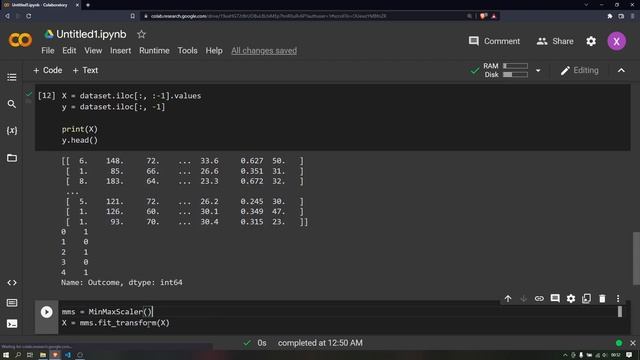Open the browser extensions icon

609,16
